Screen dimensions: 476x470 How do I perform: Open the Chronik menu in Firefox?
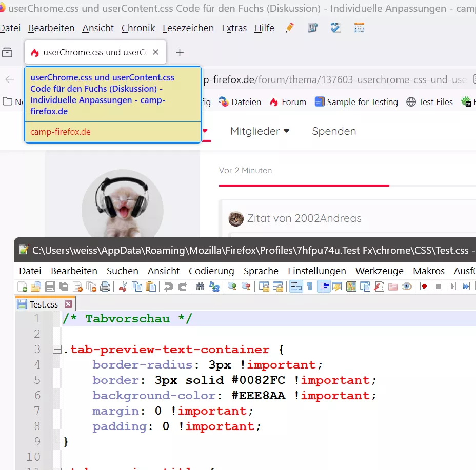point(138,28)
